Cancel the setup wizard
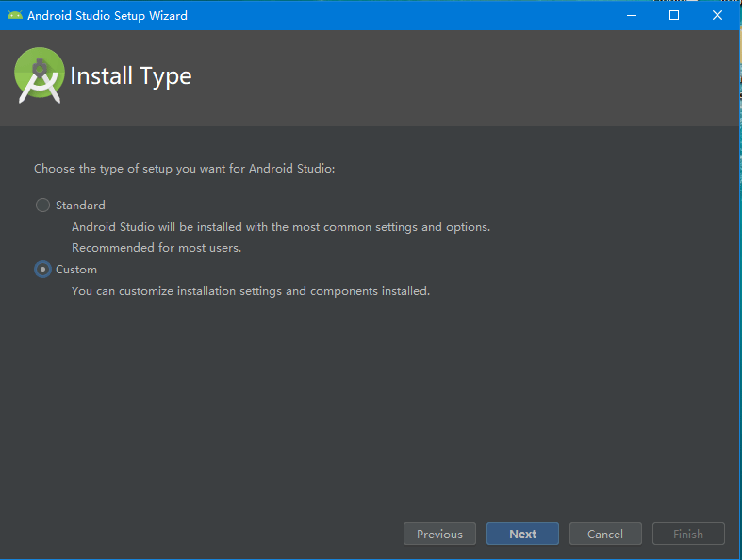 tap(605, 534)
